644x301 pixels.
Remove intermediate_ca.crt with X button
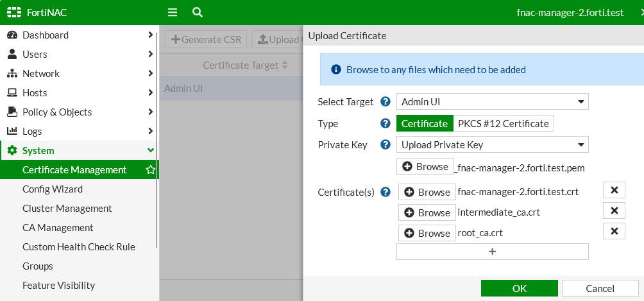click(614, 211)
